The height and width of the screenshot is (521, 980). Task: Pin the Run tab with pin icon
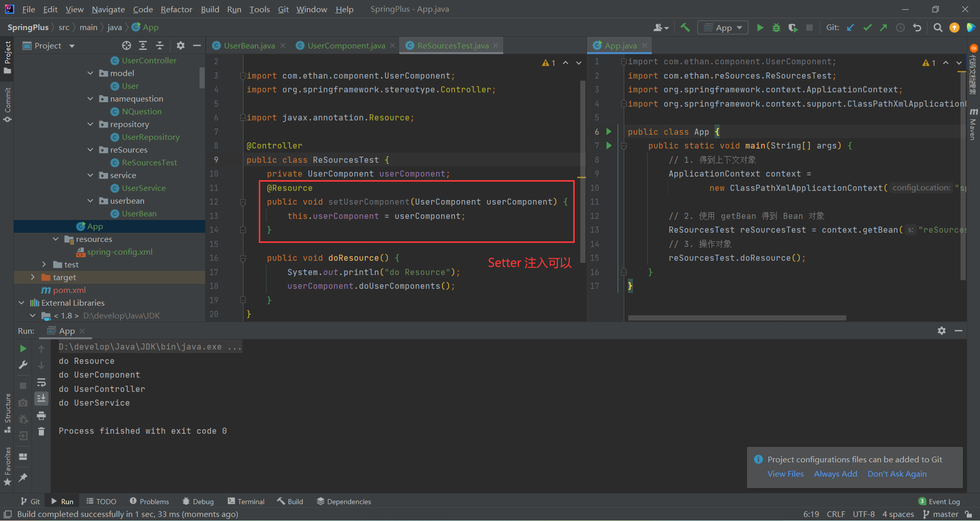[x=23, y=477]
